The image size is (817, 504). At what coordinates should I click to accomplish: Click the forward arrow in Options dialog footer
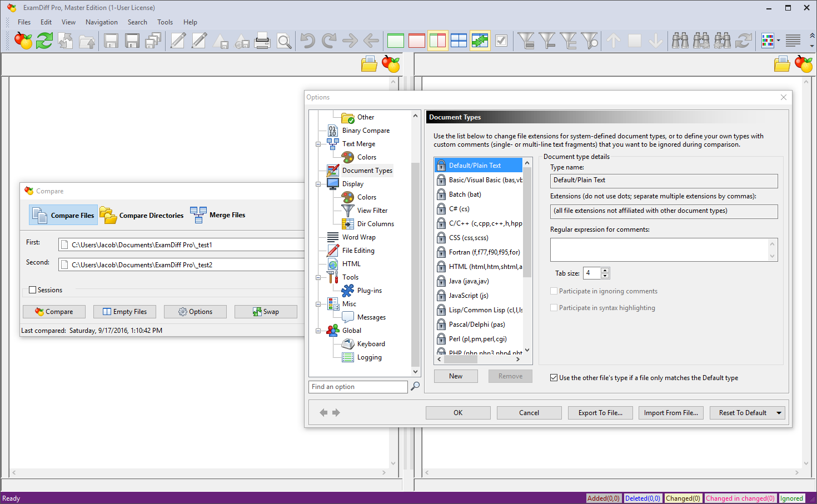pyautogui.click(x=336, y=412)
